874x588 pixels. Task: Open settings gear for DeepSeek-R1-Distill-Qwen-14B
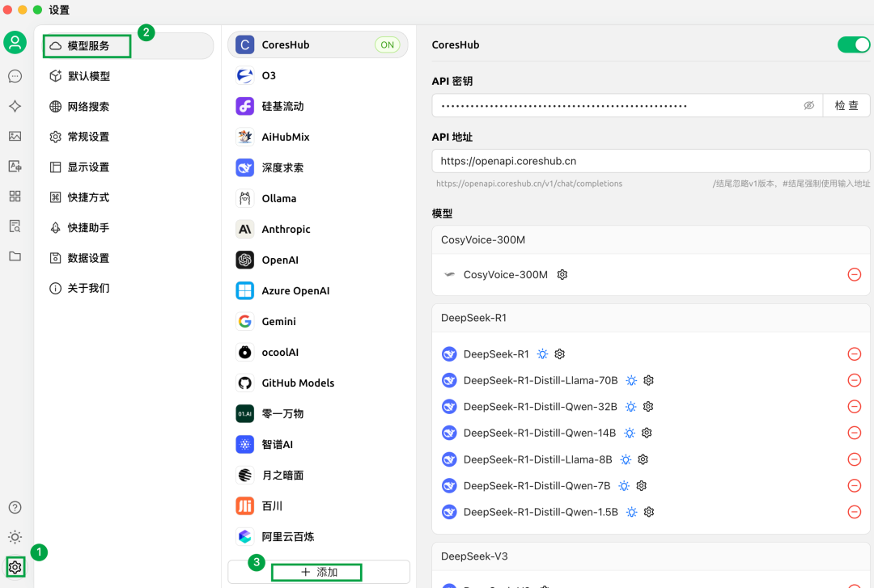coord(647,433)
